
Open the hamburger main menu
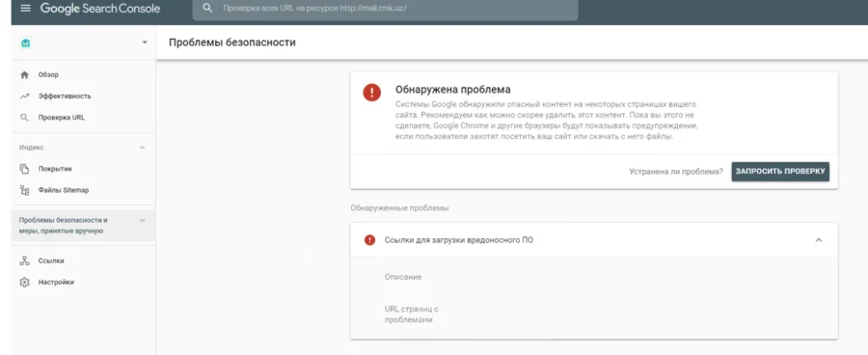pyautogui.click(x=25, y=9)
